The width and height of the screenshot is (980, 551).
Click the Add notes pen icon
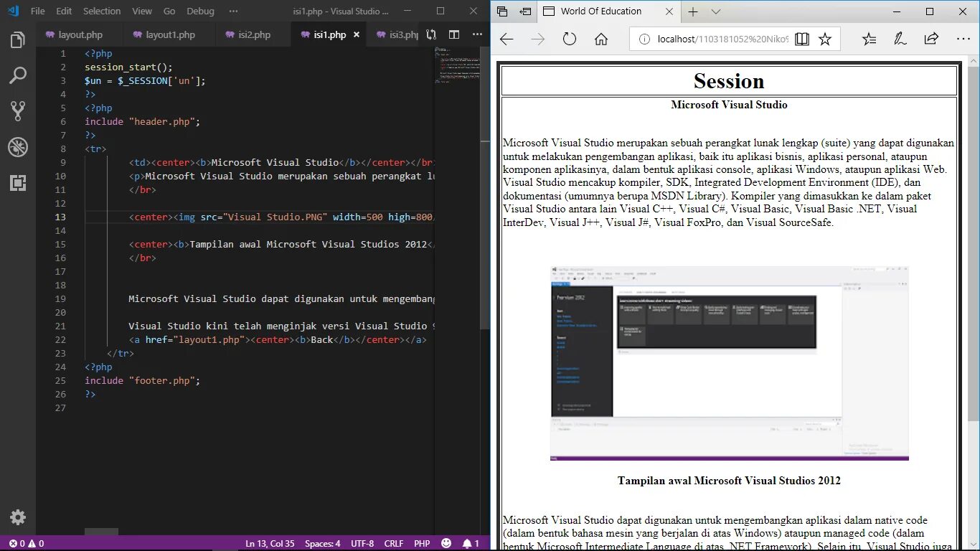(x=900, y=39)
